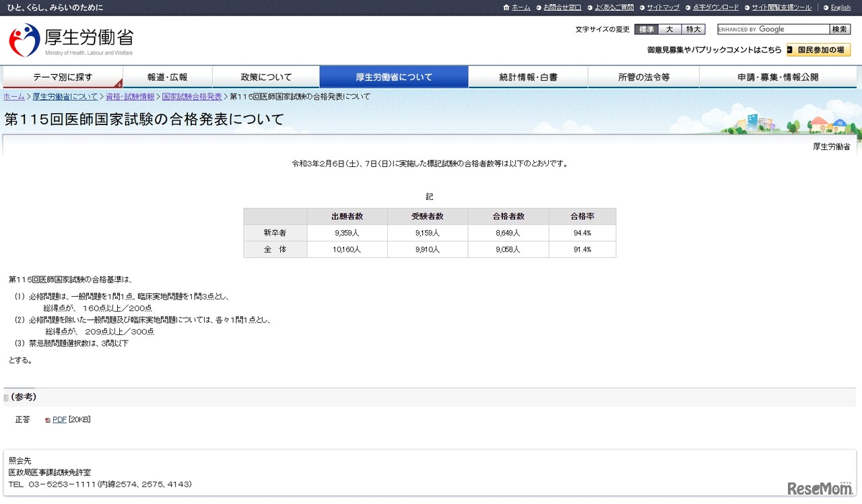The image size is (862, 504).
Task: Open the 政策について navigation tab
Action: pyautogui.click(x=266, y=77)
